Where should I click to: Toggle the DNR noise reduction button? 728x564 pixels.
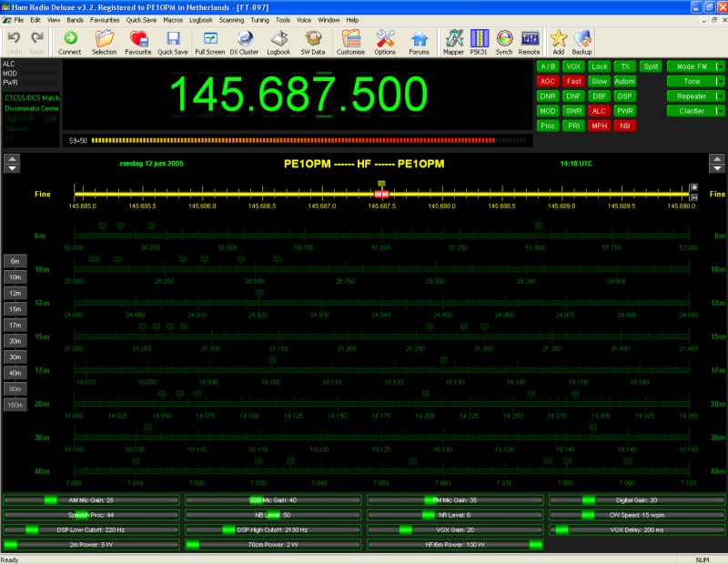(x=548, y=96)
